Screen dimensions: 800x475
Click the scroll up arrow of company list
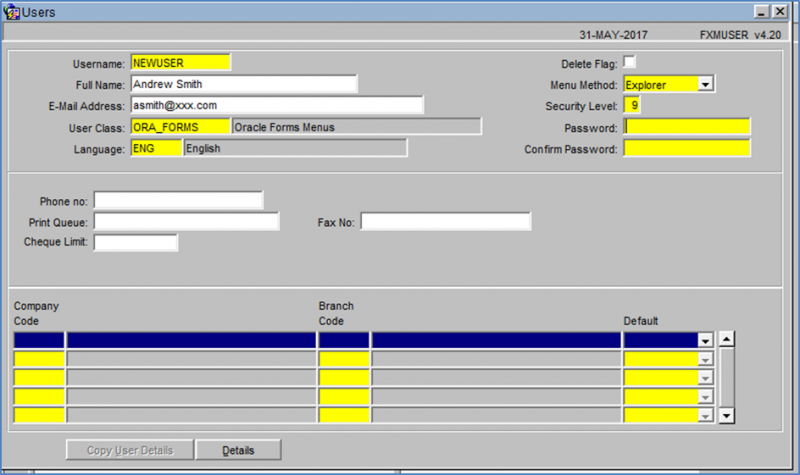(727, 339)
